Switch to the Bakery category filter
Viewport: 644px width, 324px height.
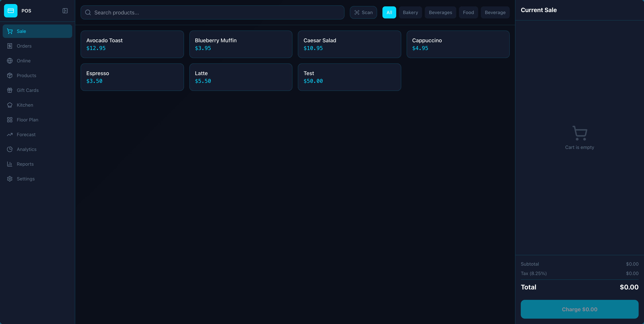410,12
